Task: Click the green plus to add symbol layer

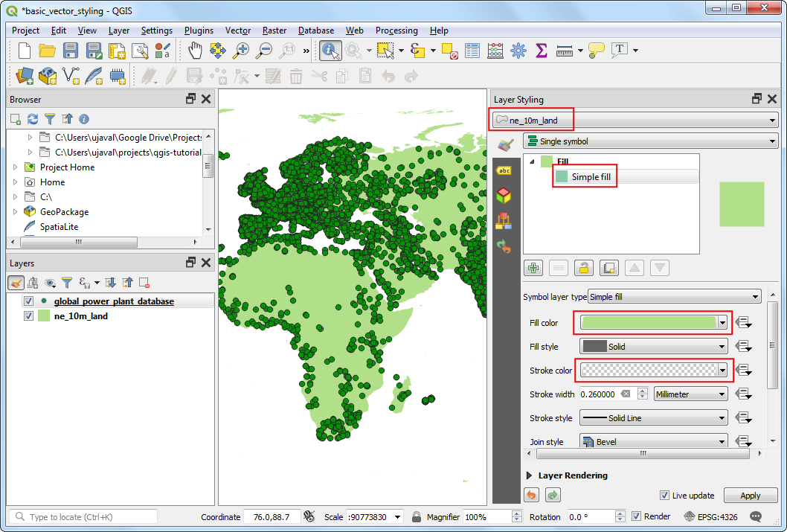Action: point(534,268)
